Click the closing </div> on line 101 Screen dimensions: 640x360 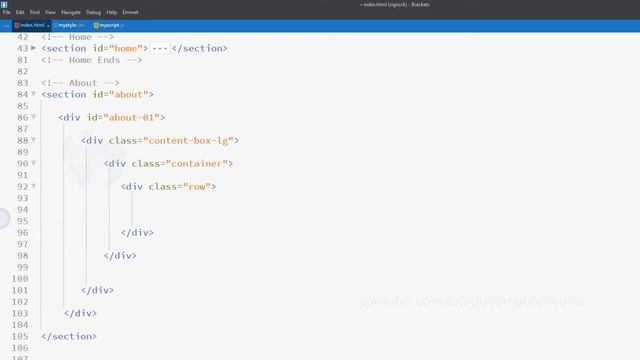point(97,290)
